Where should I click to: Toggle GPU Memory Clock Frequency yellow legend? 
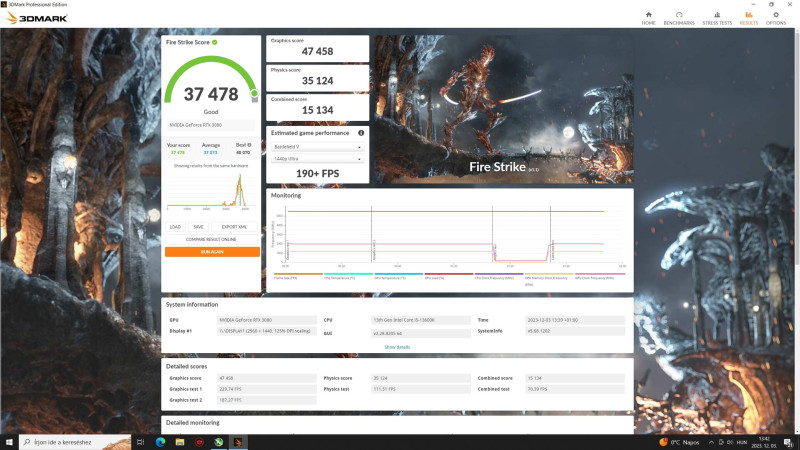(549, 279)
